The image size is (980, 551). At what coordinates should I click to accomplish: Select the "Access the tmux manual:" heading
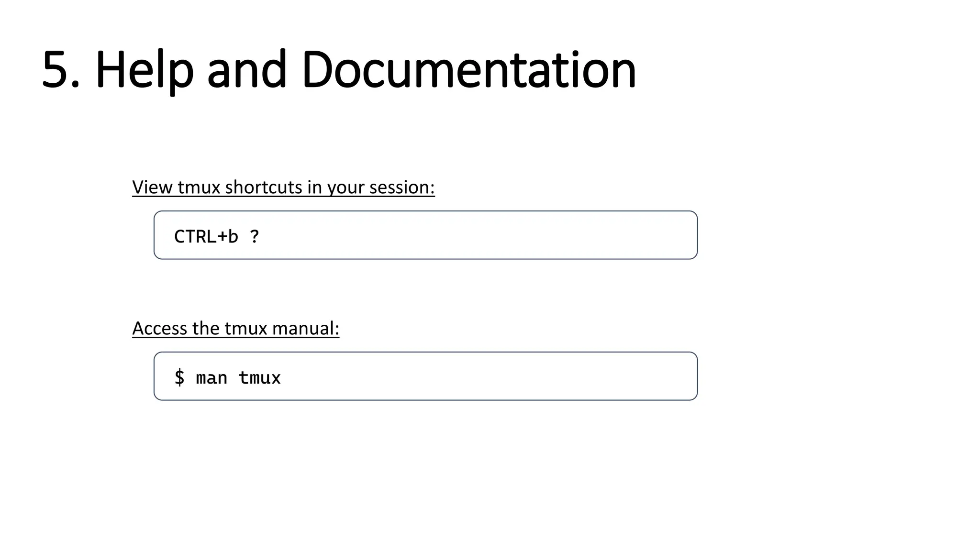235,328
